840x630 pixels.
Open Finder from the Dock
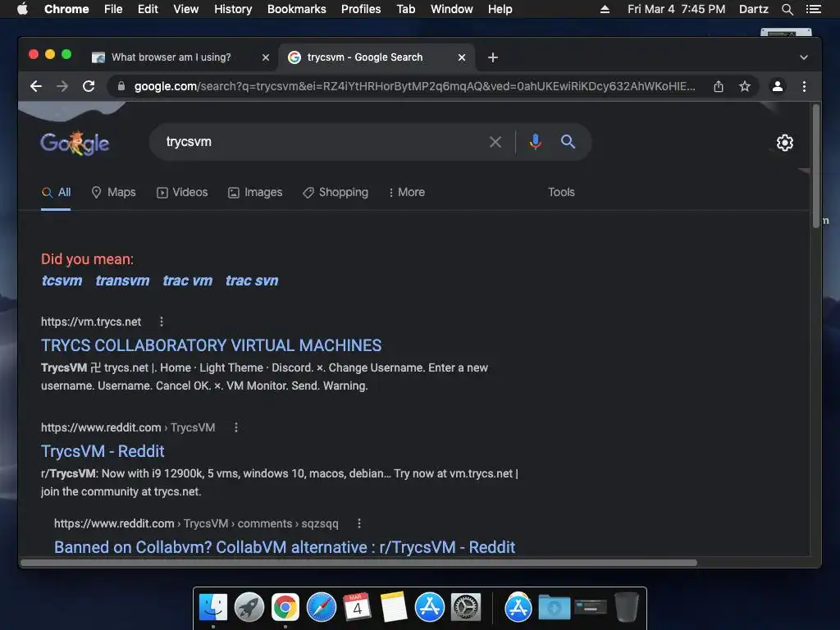tap(213, 608)
